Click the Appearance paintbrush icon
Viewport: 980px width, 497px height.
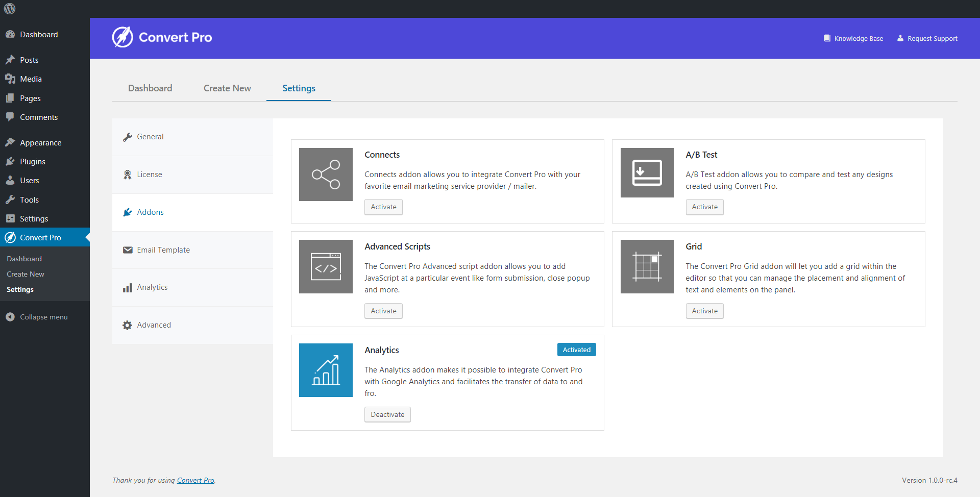pos(10,142)
